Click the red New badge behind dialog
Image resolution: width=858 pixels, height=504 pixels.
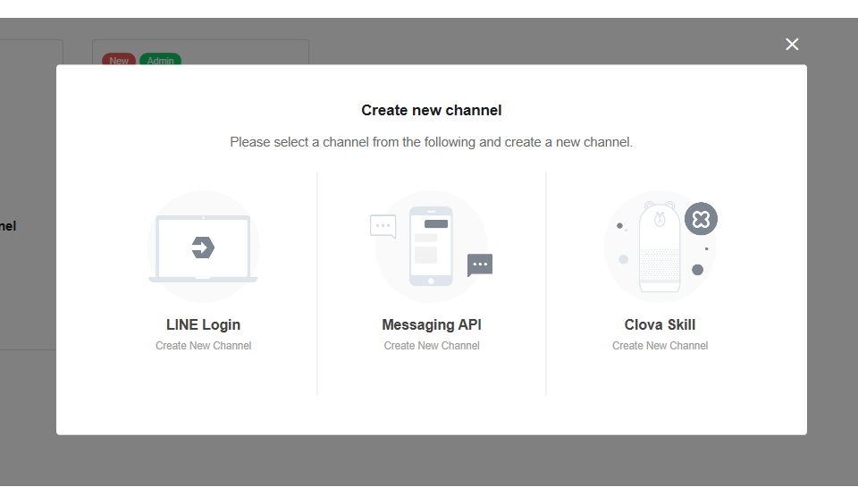click(x=119, y=60)
